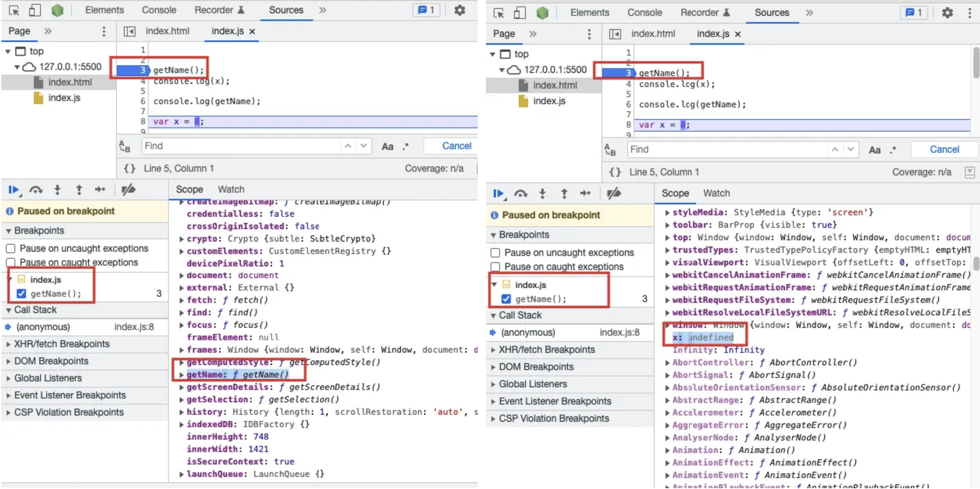
Task: Switch to Watch tab in right DevTools
Action: (x=716, y=193)
